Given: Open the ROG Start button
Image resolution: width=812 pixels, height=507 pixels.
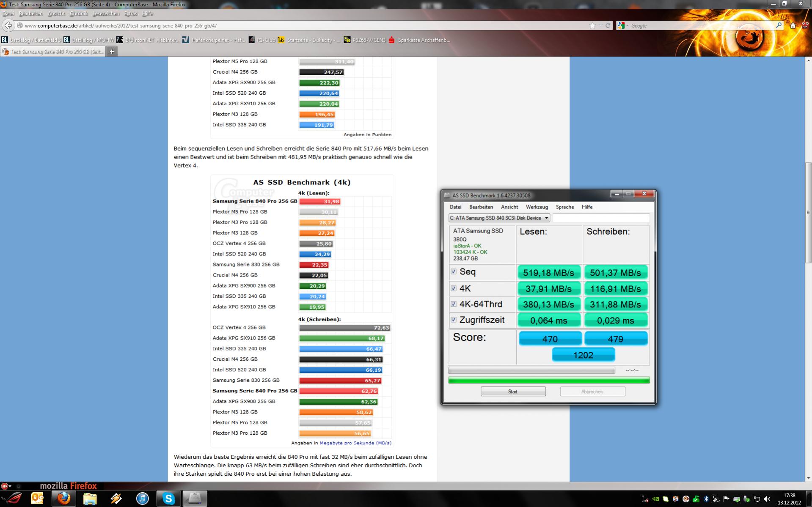Looking at the screenshot, I should point(13,499).
